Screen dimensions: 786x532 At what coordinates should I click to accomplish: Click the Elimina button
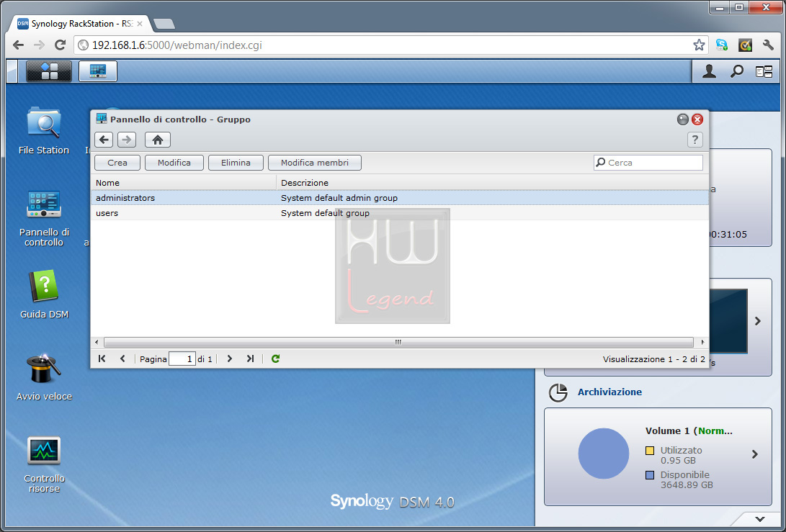236,163
